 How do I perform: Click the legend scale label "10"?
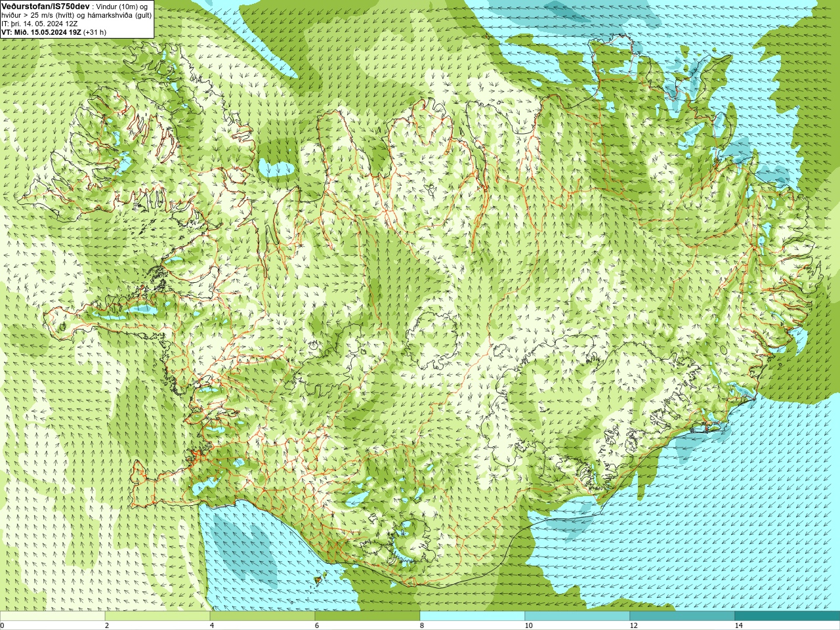(528, 625)
